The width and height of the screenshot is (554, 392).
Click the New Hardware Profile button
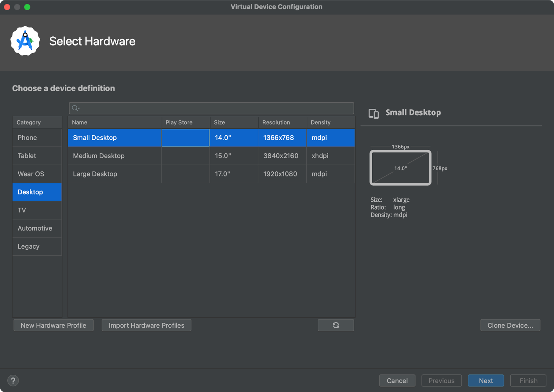point(53,325)
